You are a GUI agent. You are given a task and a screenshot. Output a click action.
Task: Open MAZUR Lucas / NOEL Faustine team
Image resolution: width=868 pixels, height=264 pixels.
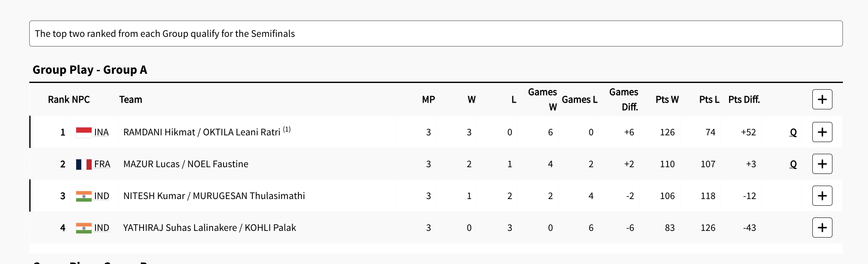pyautogui.click(x=186, y=164)
